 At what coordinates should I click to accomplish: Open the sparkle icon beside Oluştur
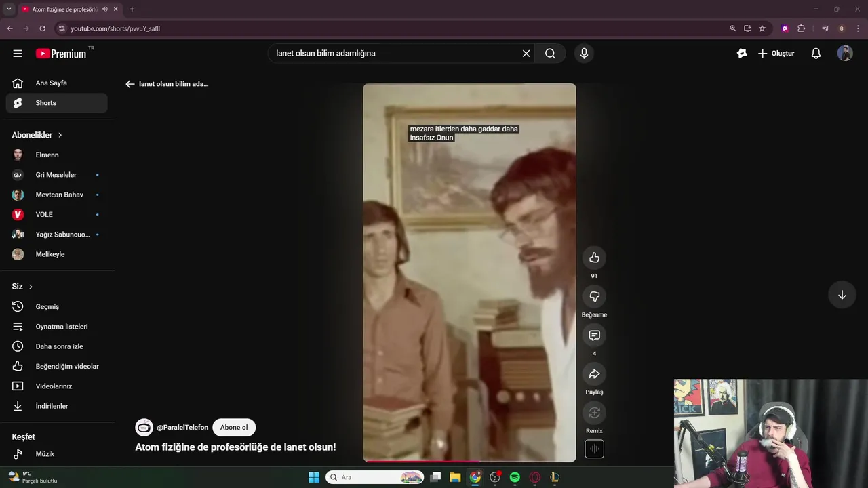coord(742,54)
